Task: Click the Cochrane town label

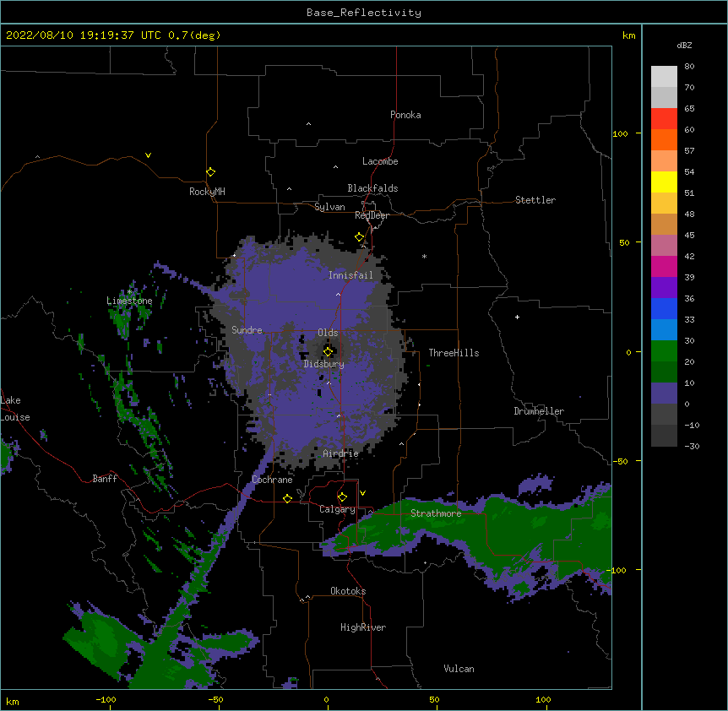Action: pos(272,480)
